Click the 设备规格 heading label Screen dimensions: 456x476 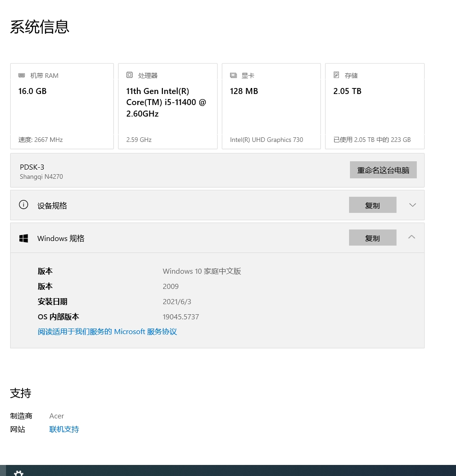click(52, 206)
